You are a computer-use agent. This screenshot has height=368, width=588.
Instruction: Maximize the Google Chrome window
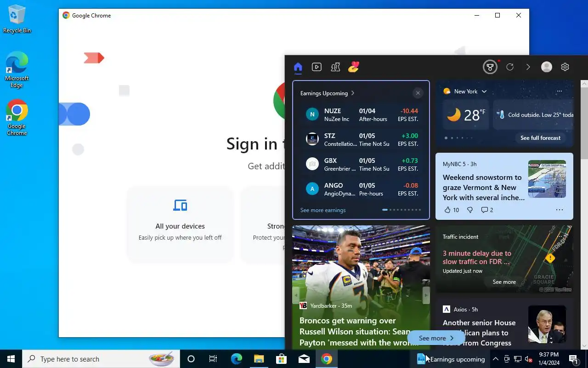[x=498, y=15]
